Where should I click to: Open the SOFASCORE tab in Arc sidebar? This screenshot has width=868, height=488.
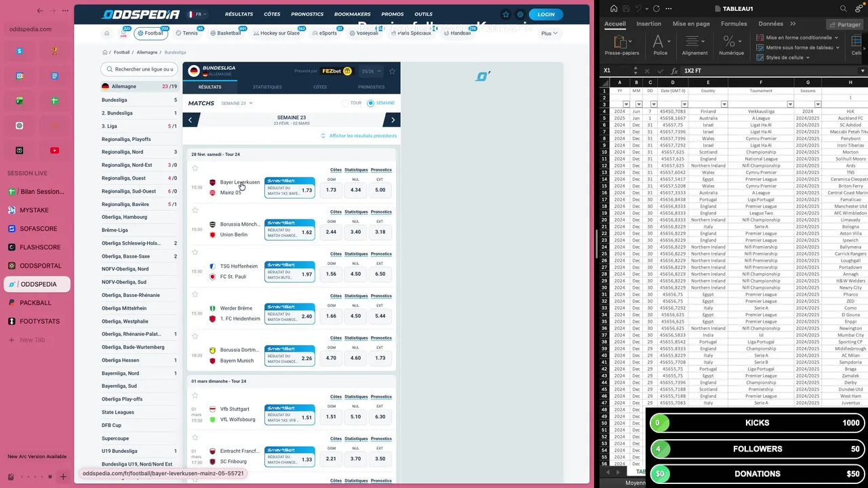[37, 229]
